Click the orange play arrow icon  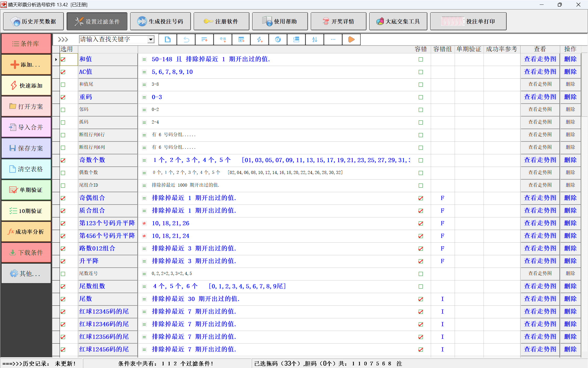tap(351, 39)
